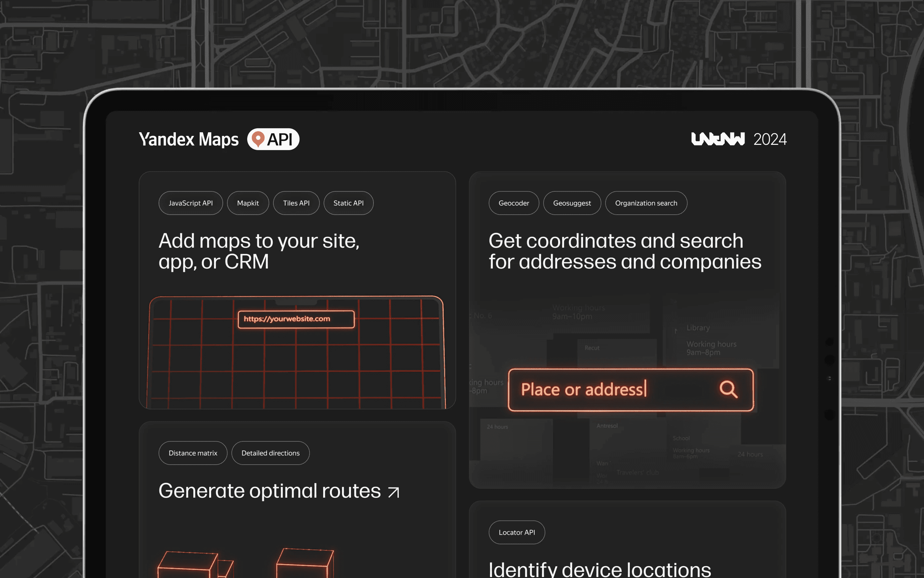Viewport: 924px width, 578px height.
Task: Select the Mapkit tag
Action: coord(248,203)
